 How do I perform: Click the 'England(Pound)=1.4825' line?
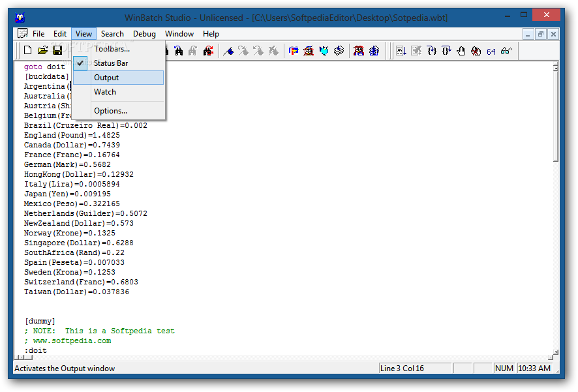[72, 135]
